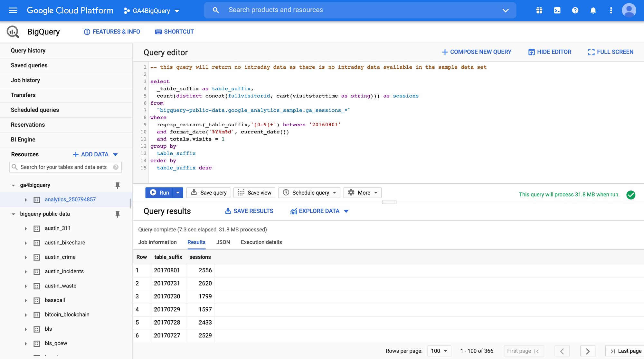Click the green query validation checkmark
644x359 pixels.
(631, 195)
